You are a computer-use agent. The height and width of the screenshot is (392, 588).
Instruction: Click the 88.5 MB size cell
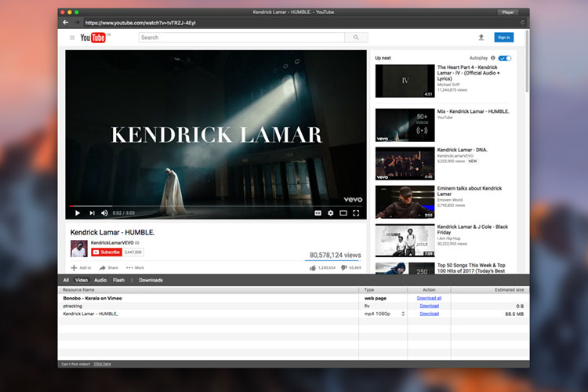[x=514, y=314]
